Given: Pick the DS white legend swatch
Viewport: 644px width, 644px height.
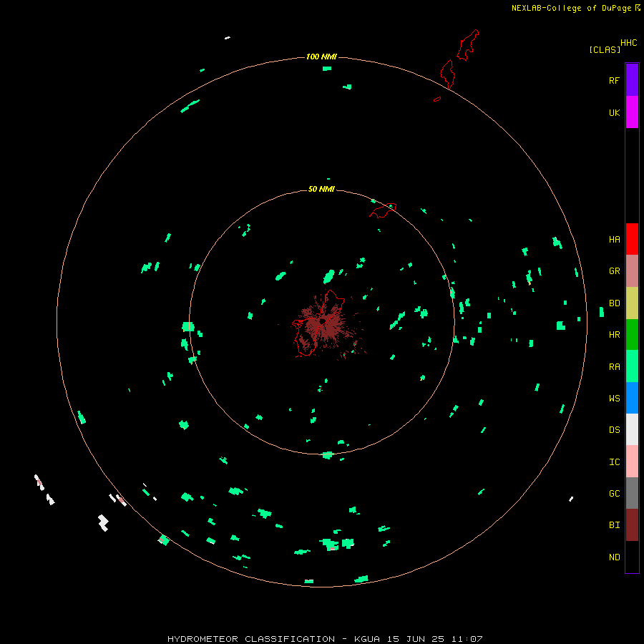Looking at the screenshot, I should (x=632, y=429).
